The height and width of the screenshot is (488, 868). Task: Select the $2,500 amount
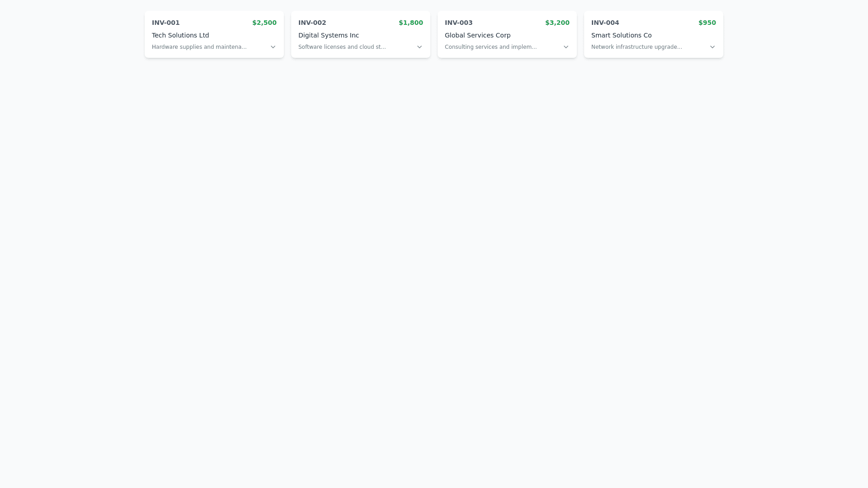(264, 23)
